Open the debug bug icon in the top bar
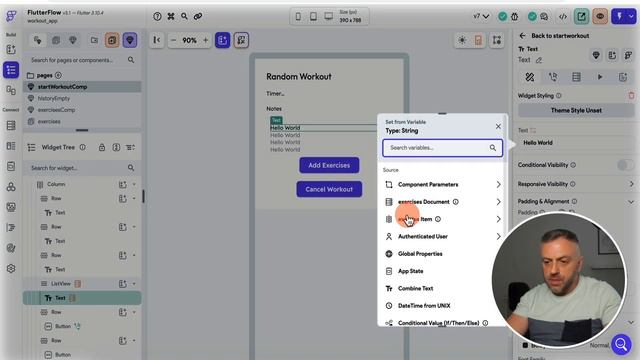This screenshot has height=360, width=640. coord(515,16)
